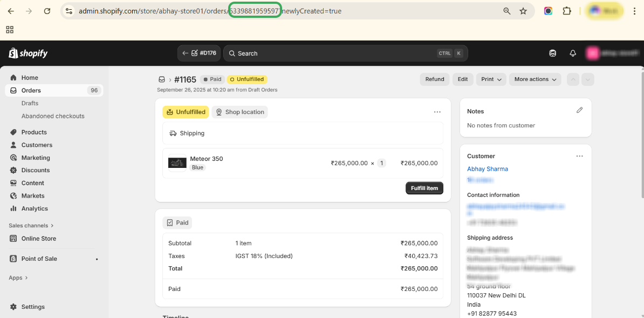Open the Abhay Sharma customer link
This screenshot has width=644, height=318.
[488, 169]
